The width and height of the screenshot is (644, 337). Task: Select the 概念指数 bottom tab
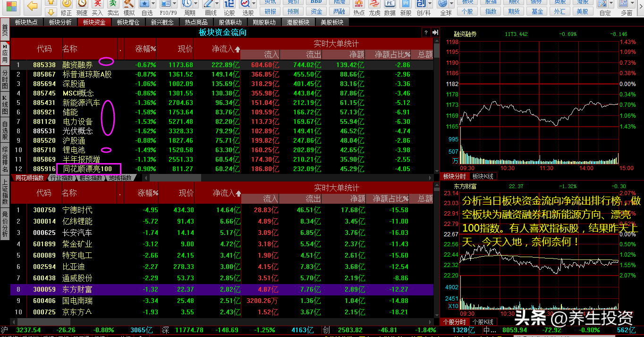[x=91, y=178]
